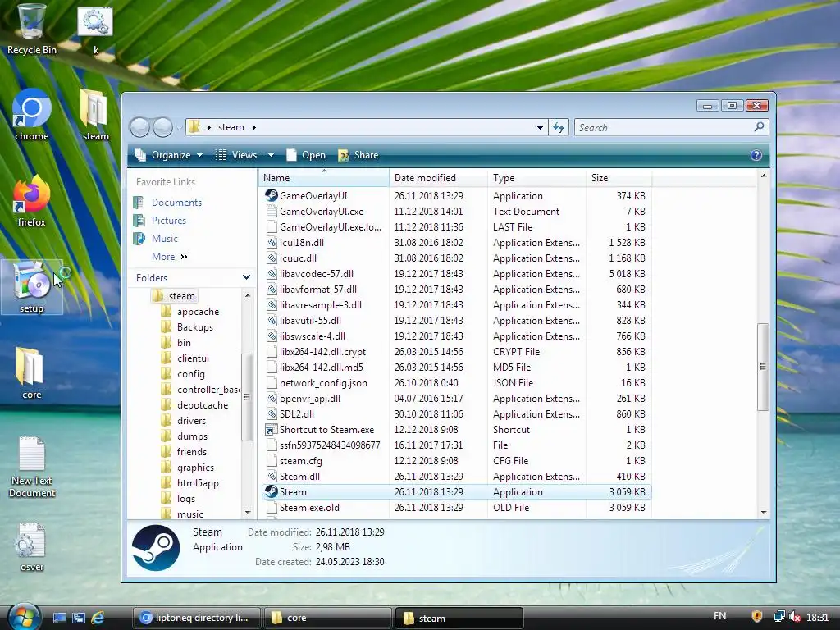Open the address bar history dropdown
This screenshot has height=630, width=840.
pyautogui.click(x=540, y=127)
